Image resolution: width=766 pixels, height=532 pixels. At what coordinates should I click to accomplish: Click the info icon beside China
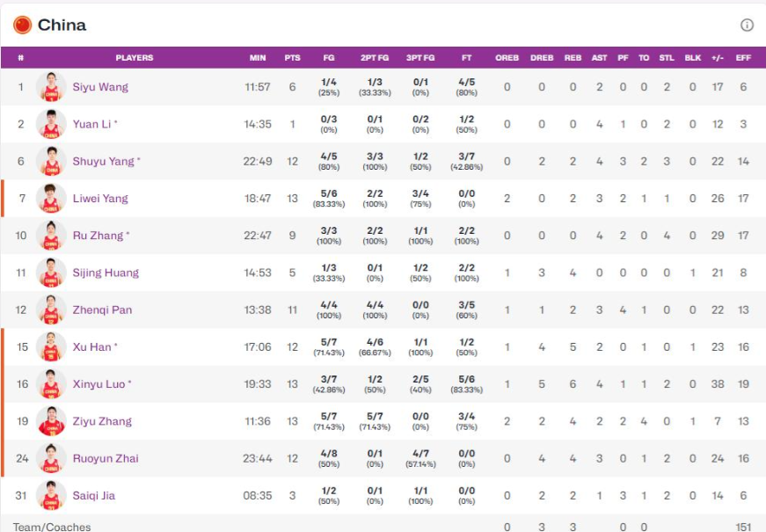[x=747, y=26]
